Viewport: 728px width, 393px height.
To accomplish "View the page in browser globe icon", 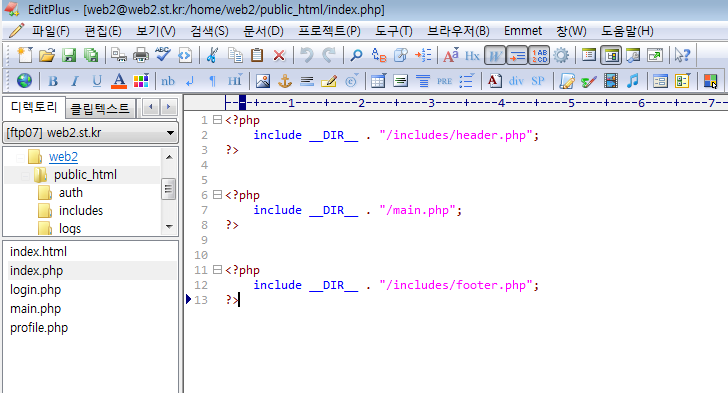I will pyautogui.click(x=25, y=81).
